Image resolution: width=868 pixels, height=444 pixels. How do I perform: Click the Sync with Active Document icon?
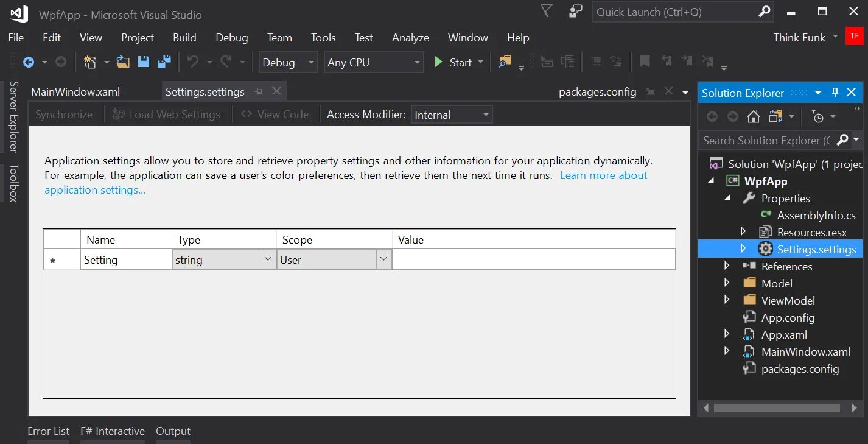[x=775, y=116]
